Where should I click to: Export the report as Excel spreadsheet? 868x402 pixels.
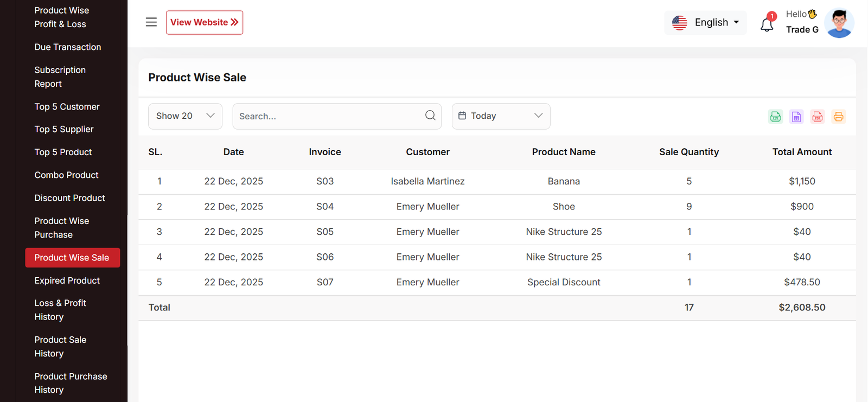point(796,117)
